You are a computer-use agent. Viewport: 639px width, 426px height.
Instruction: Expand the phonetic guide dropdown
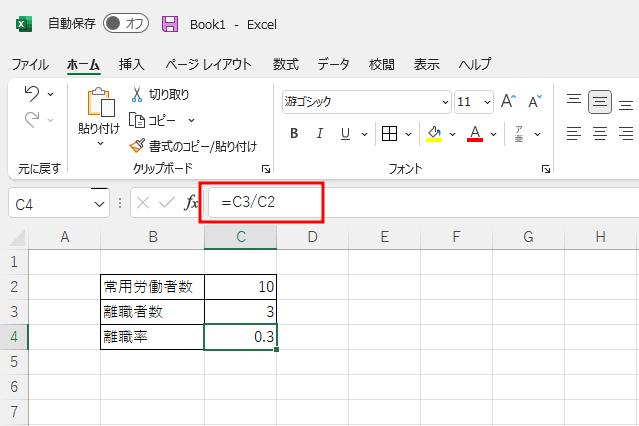[x=538, y=134]
